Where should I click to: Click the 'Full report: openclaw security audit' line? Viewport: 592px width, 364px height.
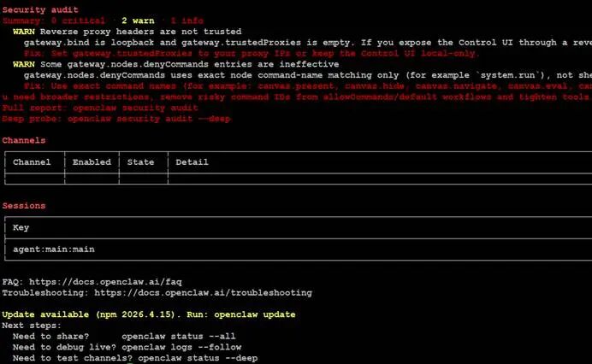(100, 108)
